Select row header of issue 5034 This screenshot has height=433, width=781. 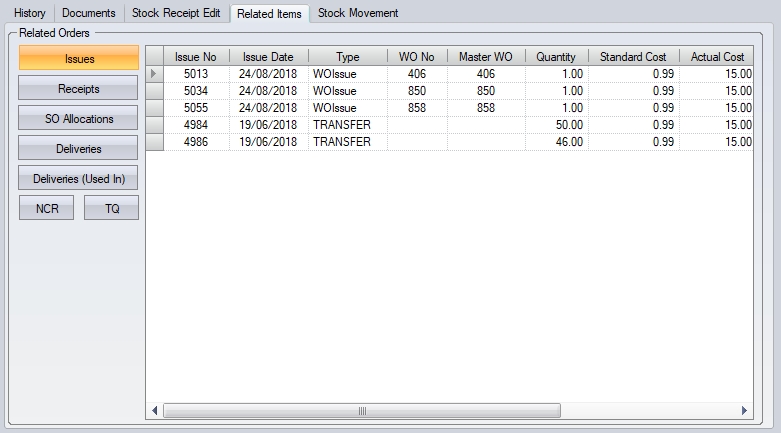(x=155, y=91)
